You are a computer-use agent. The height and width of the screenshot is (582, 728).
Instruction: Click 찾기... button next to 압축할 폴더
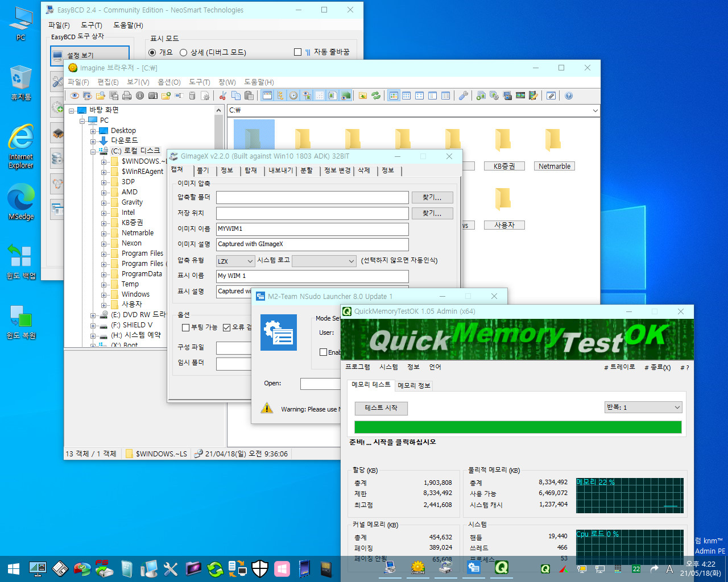[x=432, y=197]
